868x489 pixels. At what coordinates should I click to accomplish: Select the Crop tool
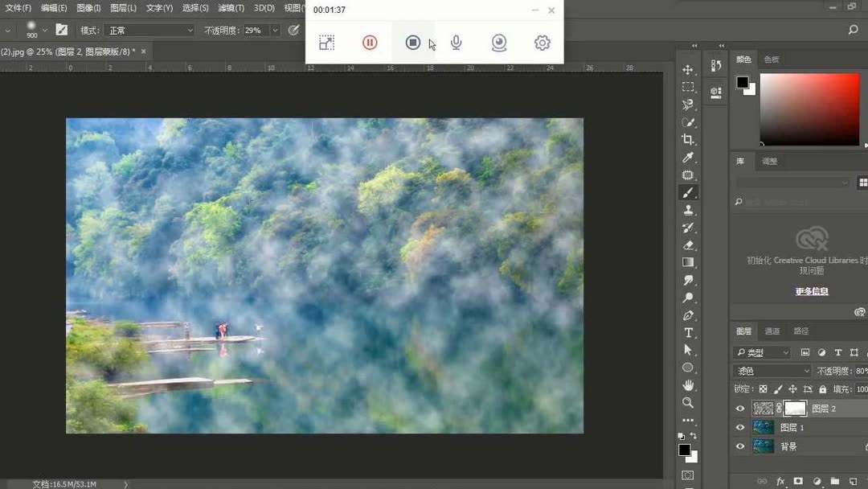[x=688, y=138]
